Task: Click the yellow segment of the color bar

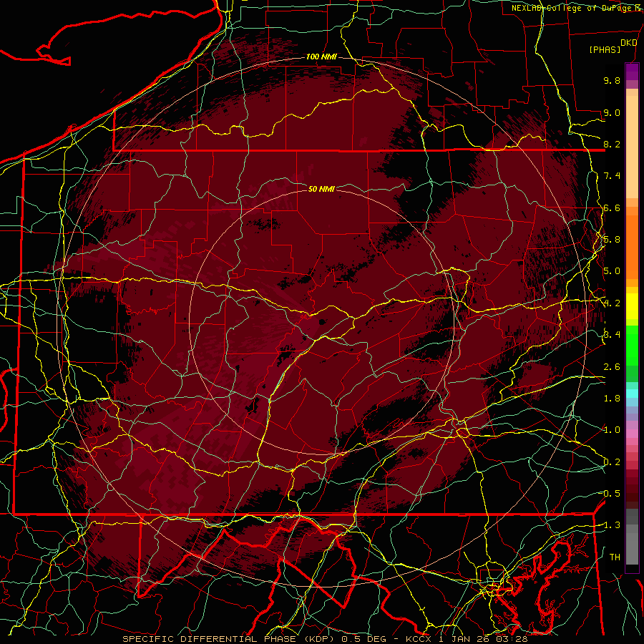Action: point(632,306)
